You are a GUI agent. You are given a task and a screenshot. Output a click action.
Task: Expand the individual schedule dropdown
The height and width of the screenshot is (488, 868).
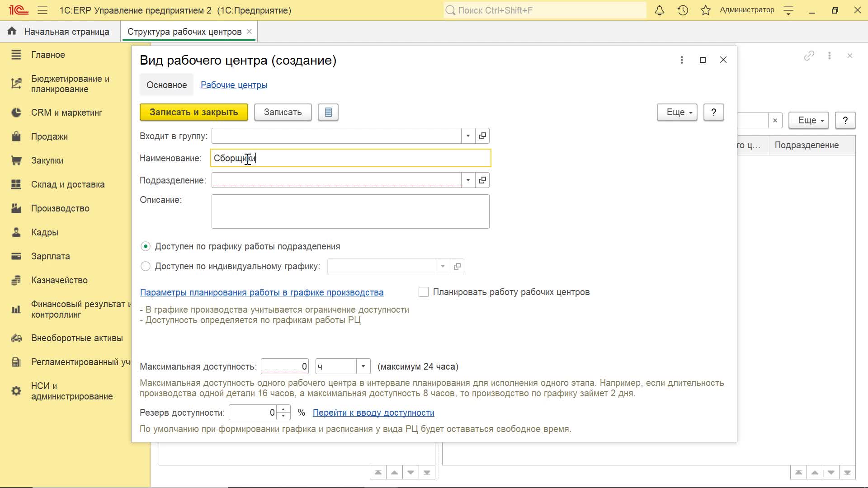[443, 267]
